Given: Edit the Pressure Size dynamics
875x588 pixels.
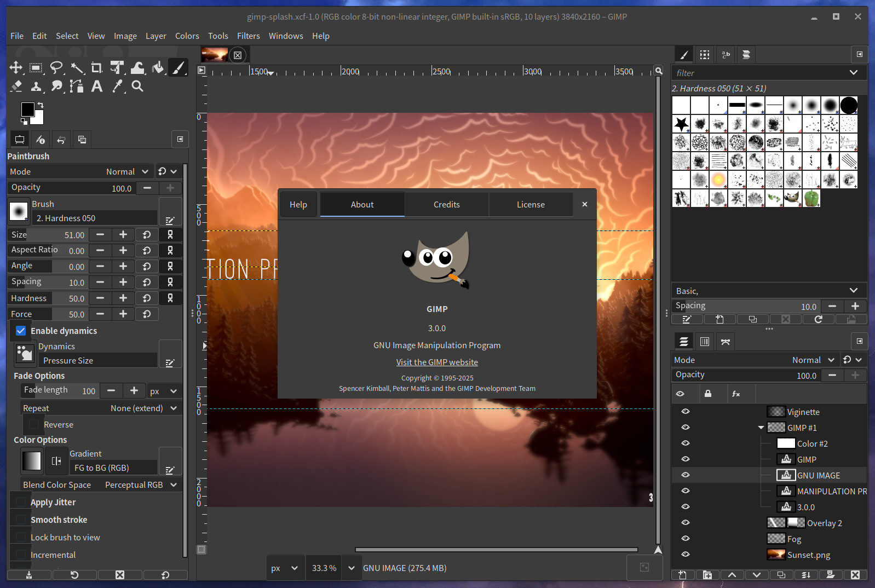Looking at the screenshot, I should [170, 354].
